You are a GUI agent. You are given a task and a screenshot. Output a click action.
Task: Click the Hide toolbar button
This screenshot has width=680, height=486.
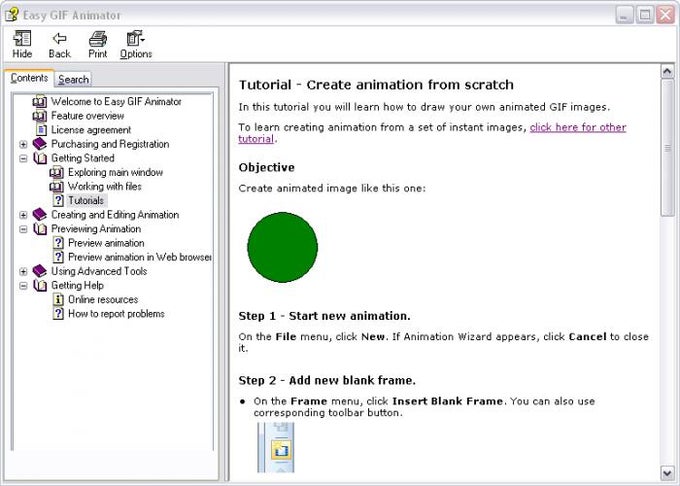pyautogui.click(x=22, y=44)
